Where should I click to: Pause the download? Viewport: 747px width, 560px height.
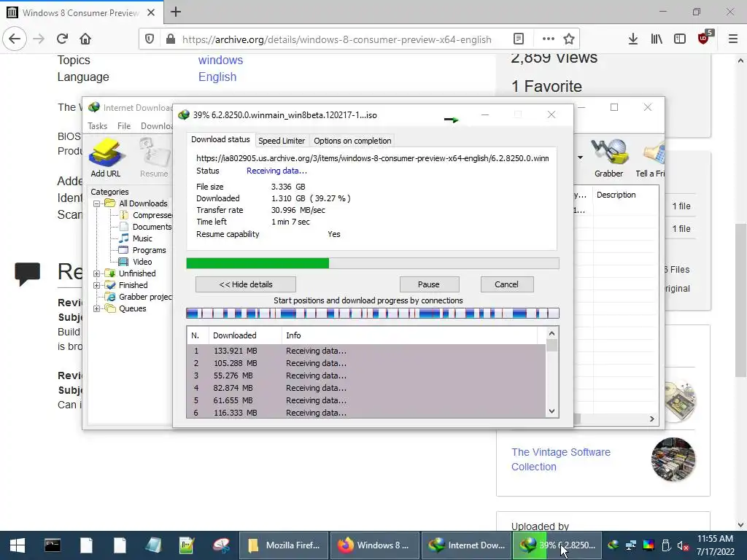tap(429, 284)
